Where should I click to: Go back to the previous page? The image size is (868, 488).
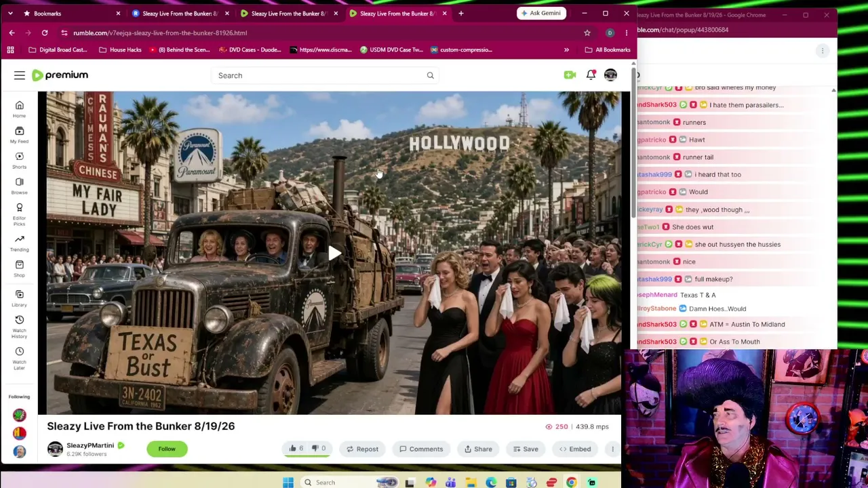pos(12,33)
